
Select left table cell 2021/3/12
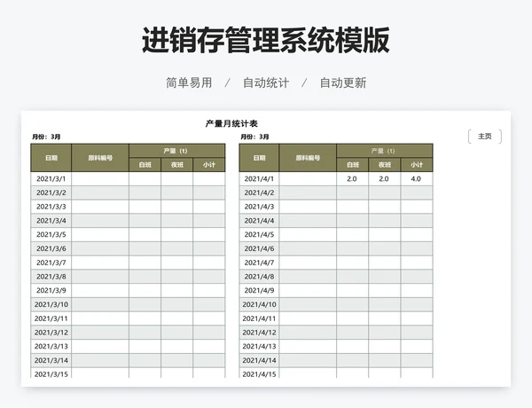[51, 333]
